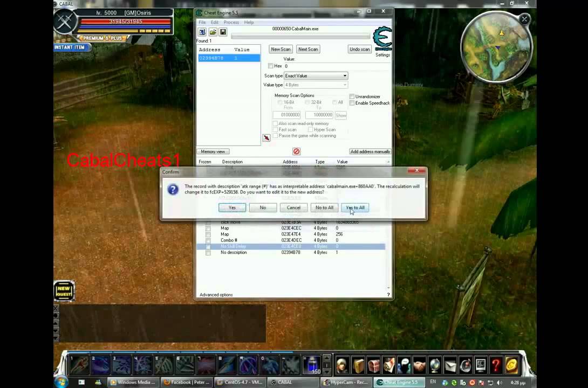Open the envelope mail icon
This screenshot has height=388, width=588.
450,365
